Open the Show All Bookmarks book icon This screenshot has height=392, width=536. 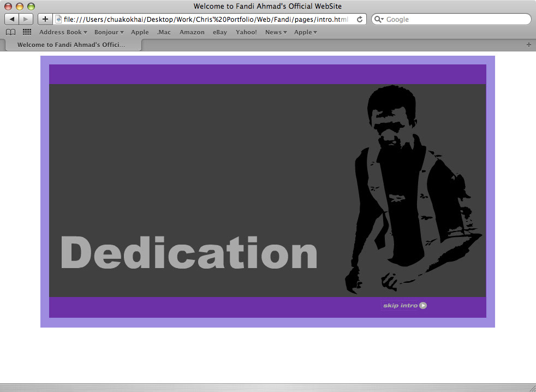(x=11, y=32)
